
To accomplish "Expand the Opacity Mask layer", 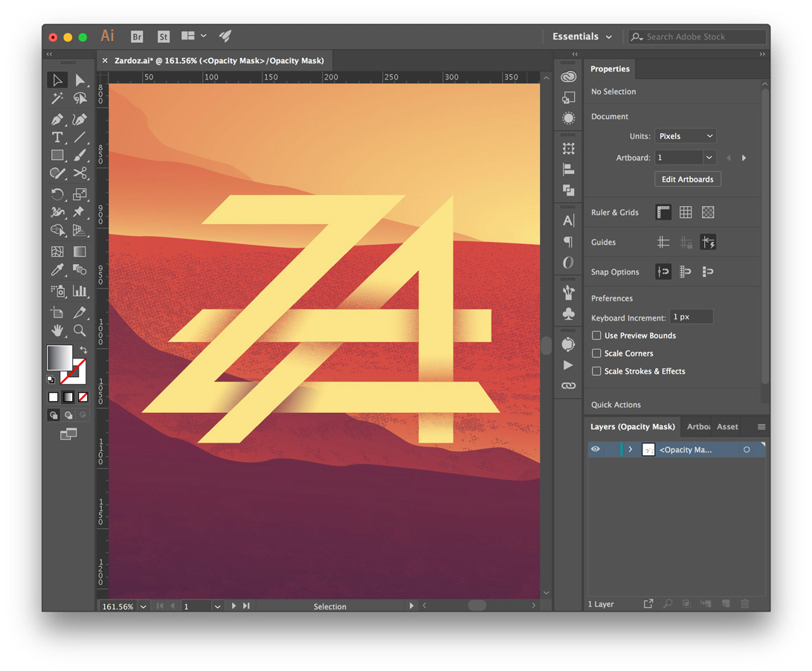I will (631, 449).
